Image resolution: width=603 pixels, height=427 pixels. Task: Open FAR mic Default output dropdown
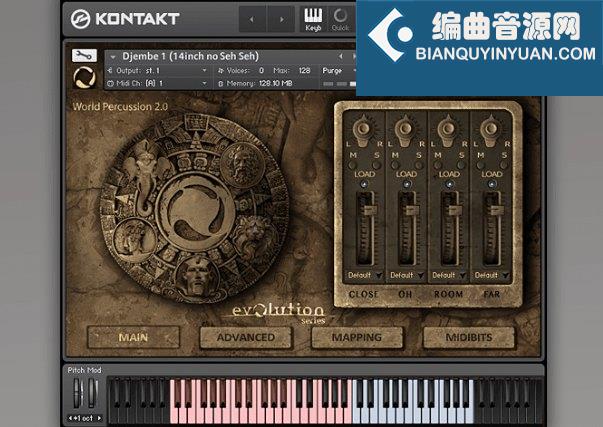tap(491, 275)
